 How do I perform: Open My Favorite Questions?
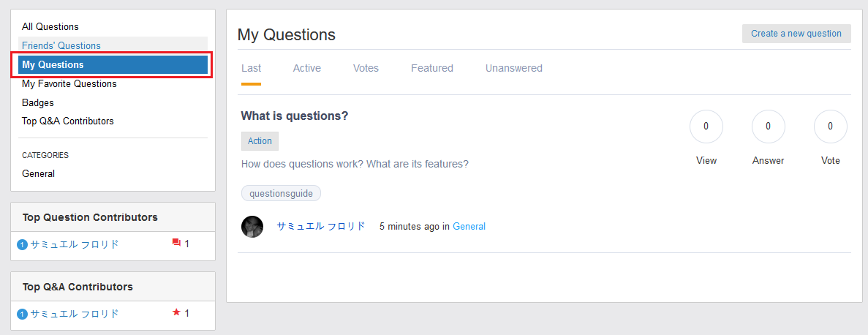click(69, 83)
